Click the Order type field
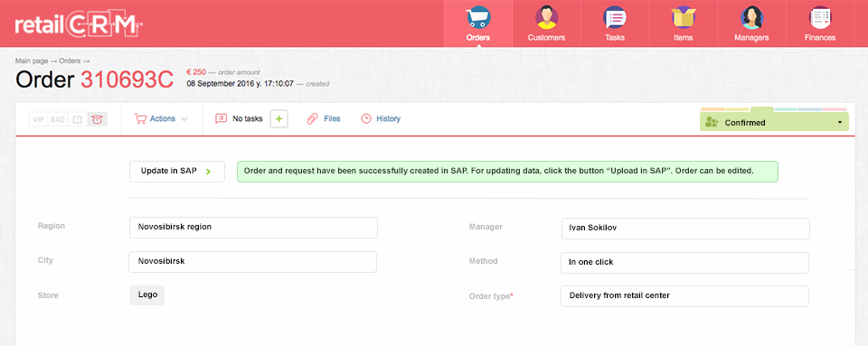 point(684,295)
